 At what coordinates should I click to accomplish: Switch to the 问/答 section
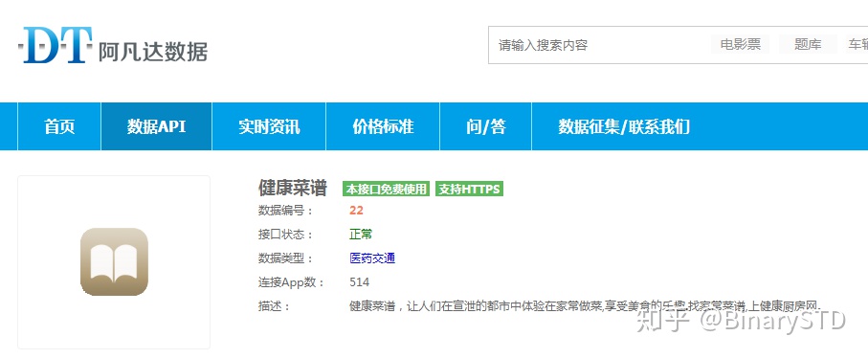(485, 126)
